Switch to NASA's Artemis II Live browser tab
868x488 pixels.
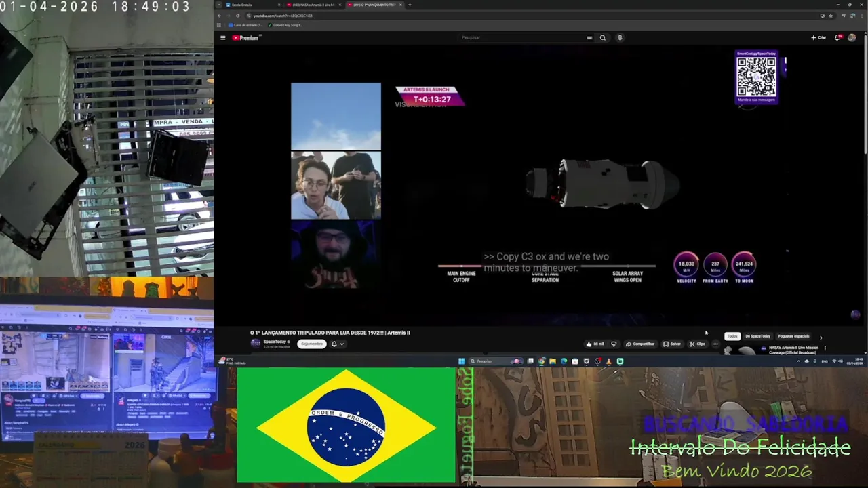pyautogui.click(x=313, y=5)
